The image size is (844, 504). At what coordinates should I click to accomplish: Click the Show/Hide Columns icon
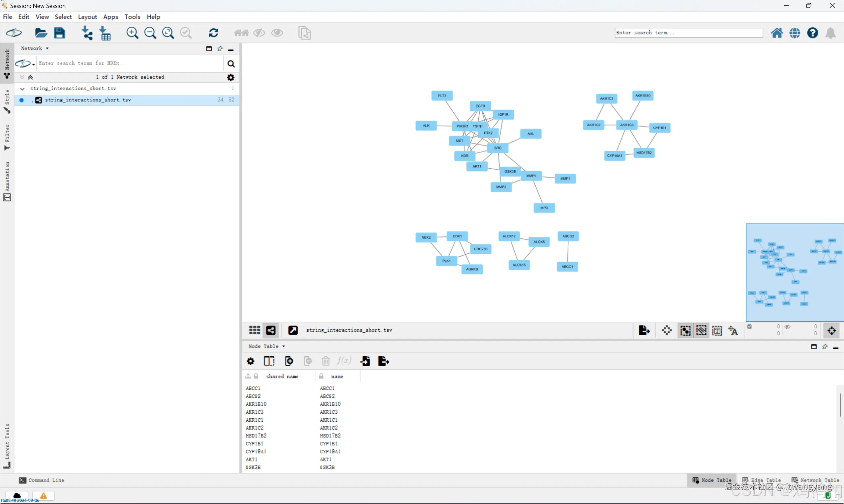point(269,361)
